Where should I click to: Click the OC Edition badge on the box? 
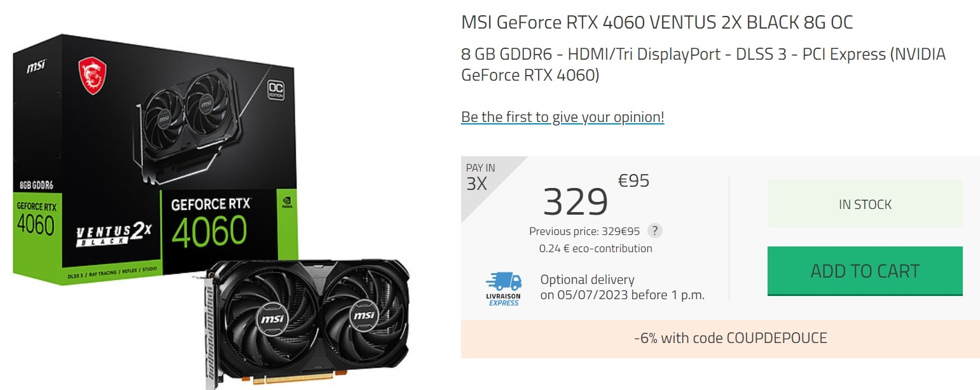(x=275, y=88)
